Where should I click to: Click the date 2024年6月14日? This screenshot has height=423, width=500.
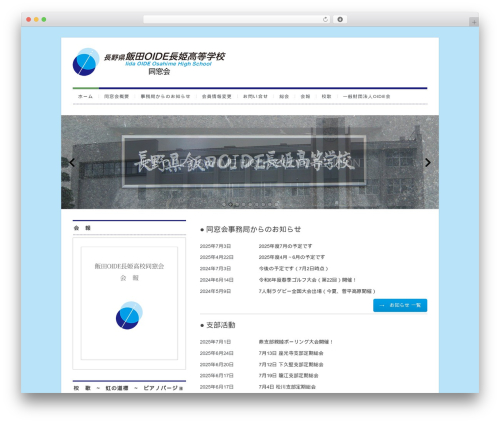(x=217, y=280)
